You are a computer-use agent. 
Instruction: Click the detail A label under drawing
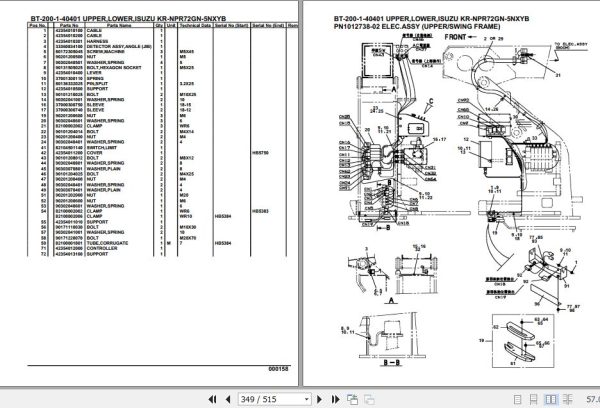pyautogui.click(x=391, y=300)
